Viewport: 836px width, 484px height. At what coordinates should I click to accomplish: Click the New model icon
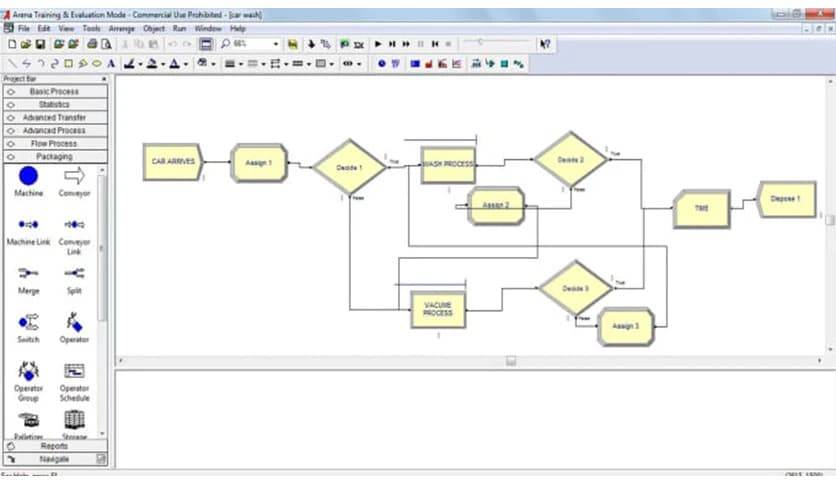(x=12, y=44)
